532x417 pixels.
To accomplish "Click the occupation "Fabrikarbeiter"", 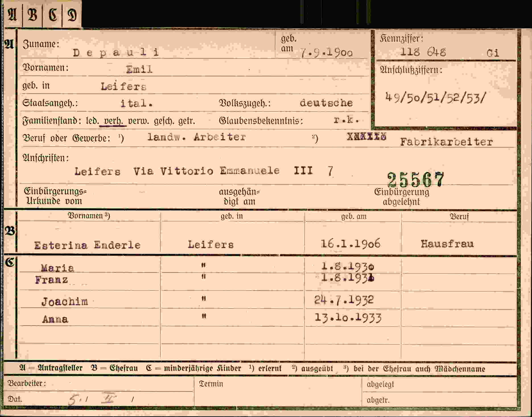I will [446, 142].
